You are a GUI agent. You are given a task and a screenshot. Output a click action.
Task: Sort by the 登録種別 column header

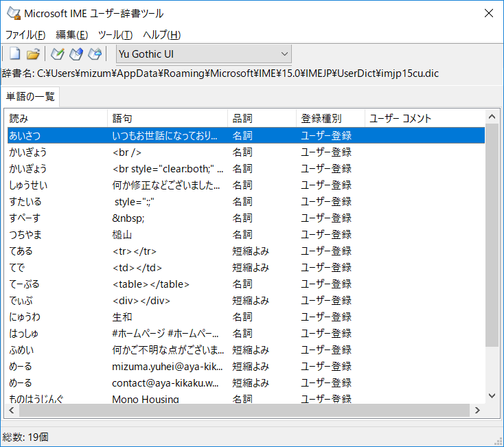[331, 118]
